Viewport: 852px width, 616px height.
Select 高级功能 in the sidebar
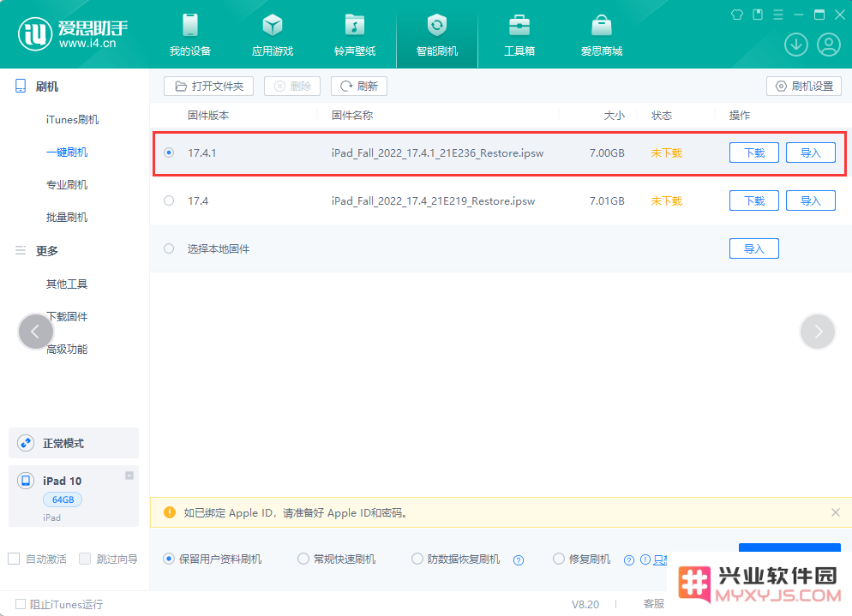(67, 350)
